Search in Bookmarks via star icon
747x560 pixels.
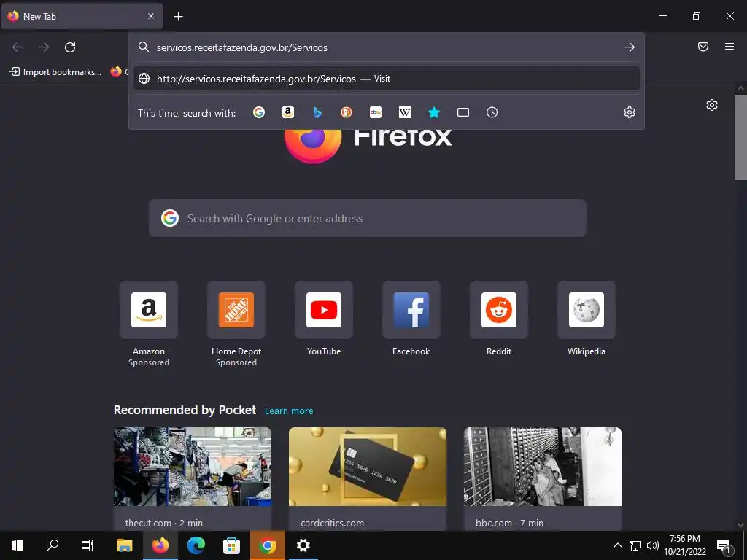(433, 112)
